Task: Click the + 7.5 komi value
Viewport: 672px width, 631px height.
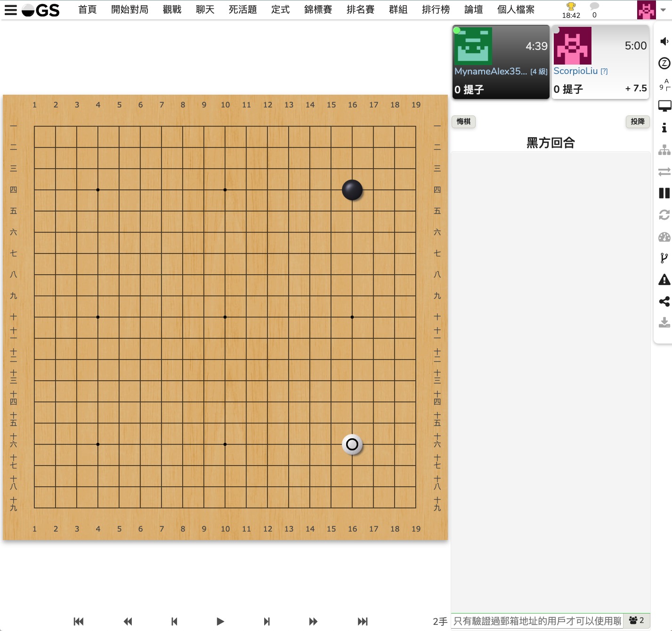Action: click(x=636, y=88)
